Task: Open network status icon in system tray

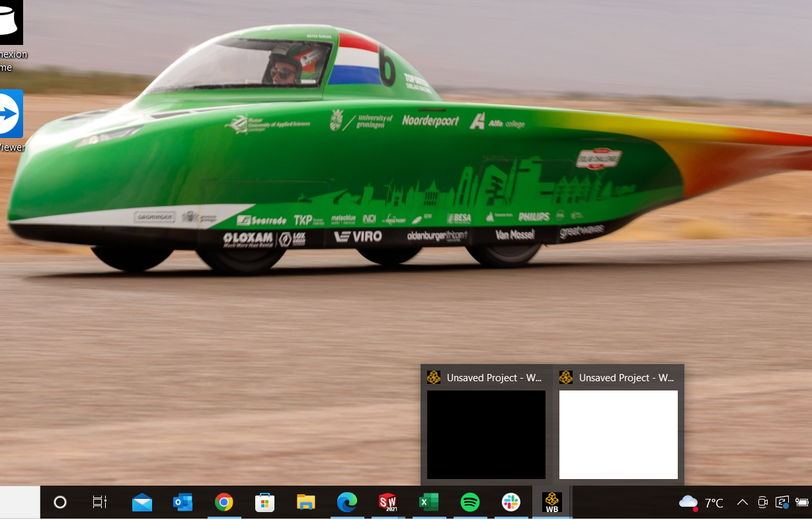Action: pos(782,503)
